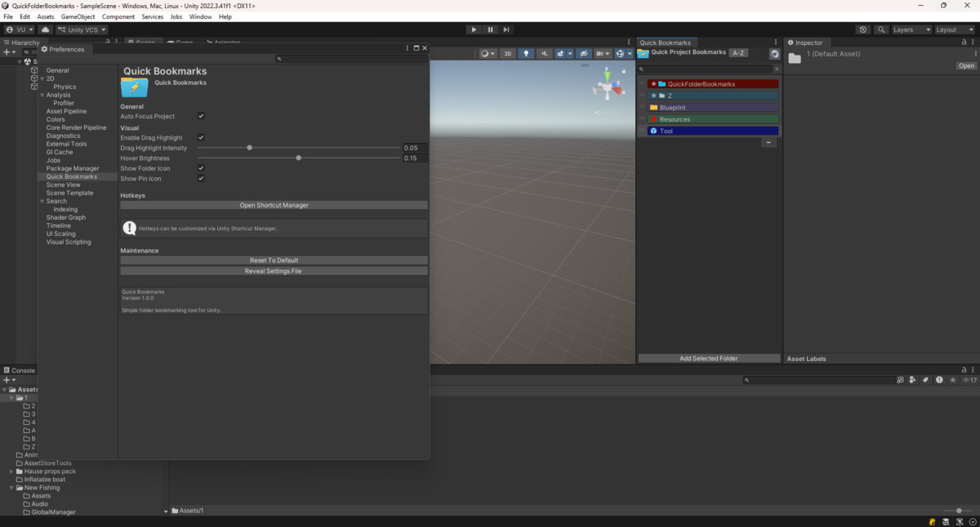Viewport: 980px width, 527px height.
Task: Uncheck Enable Drag Highlight checkbox
Action: tap(201, 137)
